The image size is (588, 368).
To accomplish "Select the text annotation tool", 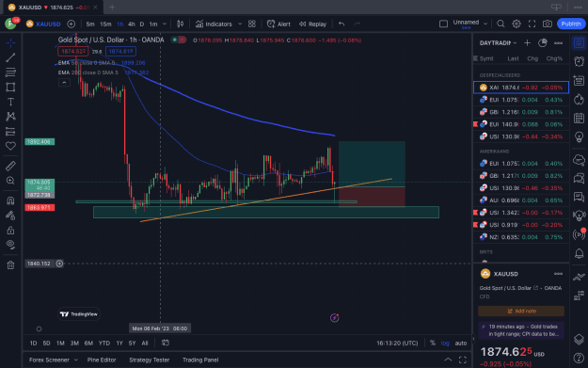I will point(10,102).
